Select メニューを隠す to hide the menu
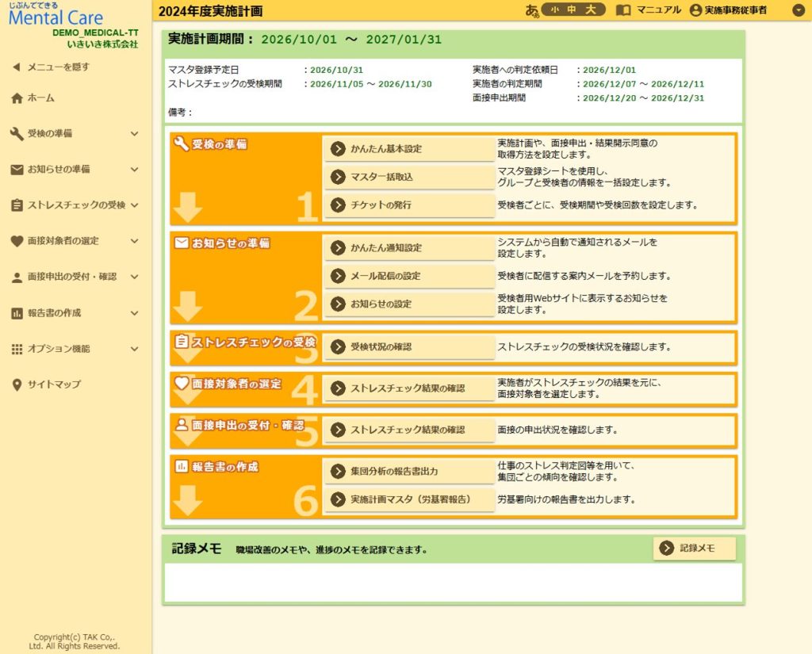812x654 pixels. click(59, 67)
